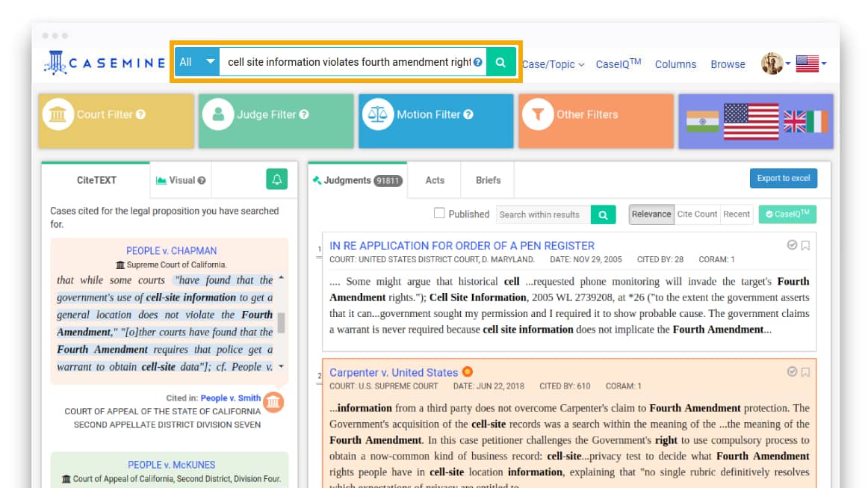Switch to the Visual tab
This screenshot has width=868, height=488.
[181, 180]
